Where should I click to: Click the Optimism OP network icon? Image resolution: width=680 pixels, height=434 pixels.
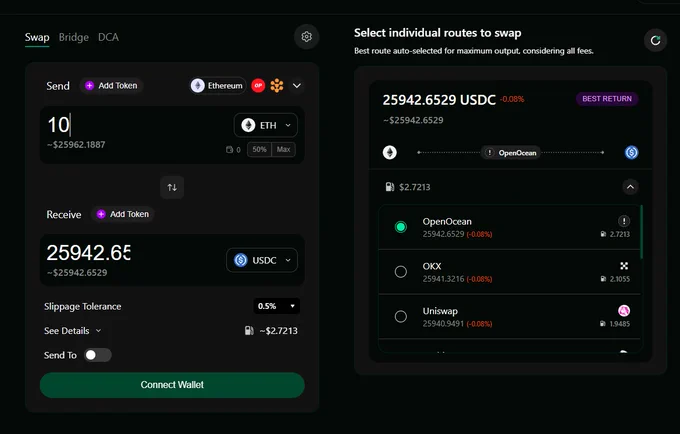click(258, 85)
